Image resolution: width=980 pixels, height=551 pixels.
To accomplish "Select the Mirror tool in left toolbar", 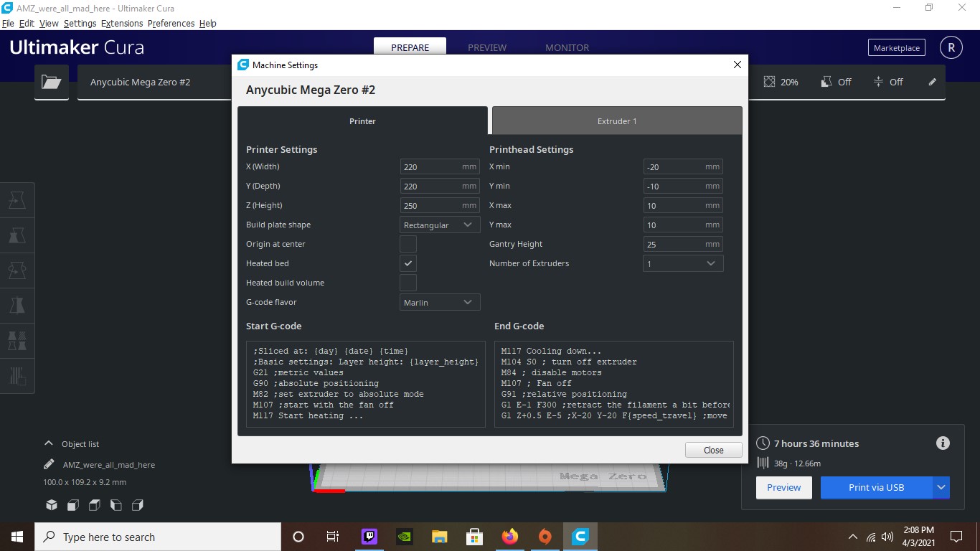I will point(17,306).
